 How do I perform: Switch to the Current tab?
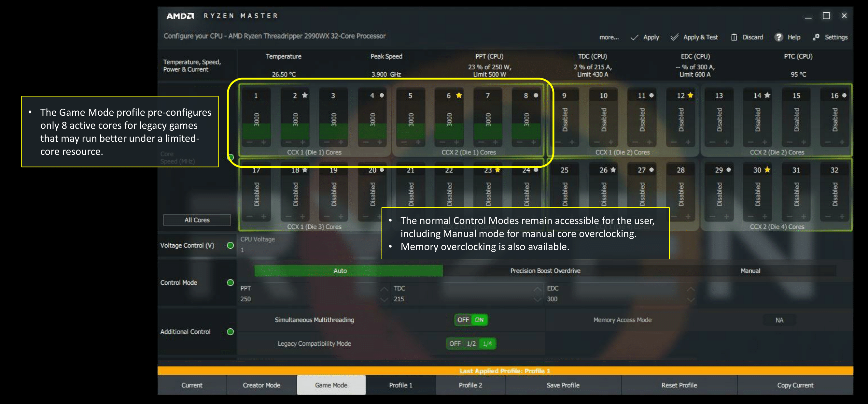pyautogui.click(x=192, y=385)
